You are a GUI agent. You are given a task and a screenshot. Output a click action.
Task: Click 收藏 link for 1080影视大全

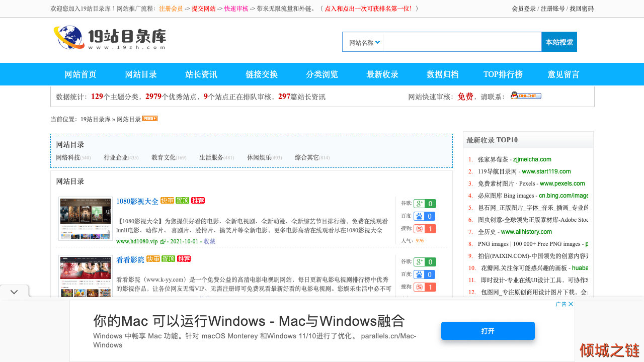(x=209, y=241)
